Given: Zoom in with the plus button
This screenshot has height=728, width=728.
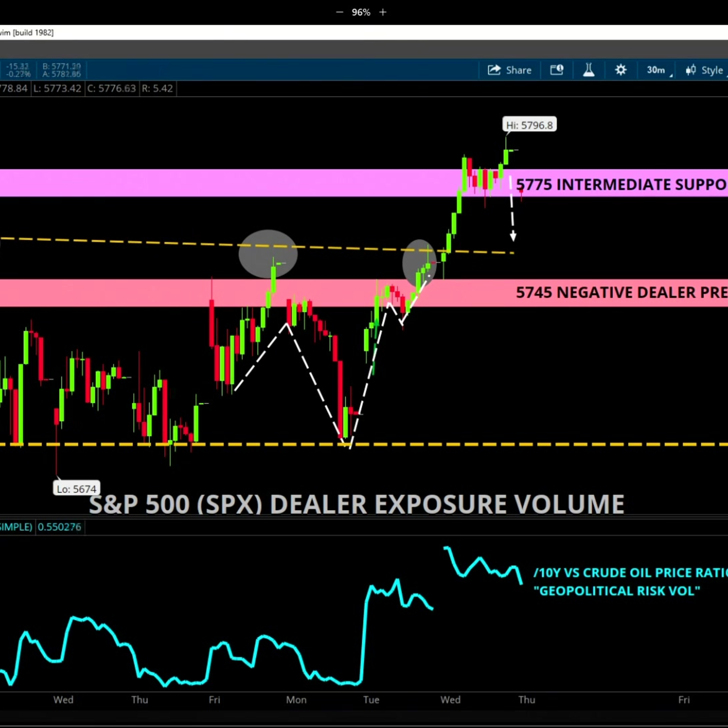Looking at the screenshot, I should coord(383,12).
